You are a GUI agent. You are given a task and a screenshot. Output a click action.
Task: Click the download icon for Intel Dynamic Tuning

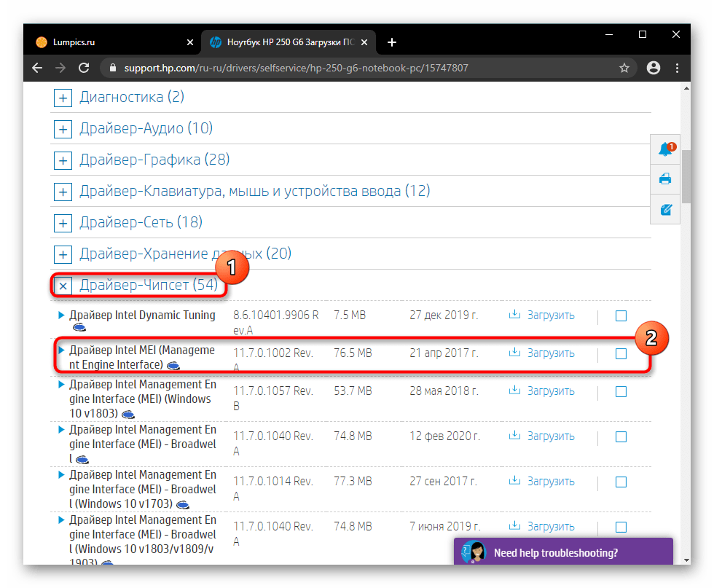(514, 314)
